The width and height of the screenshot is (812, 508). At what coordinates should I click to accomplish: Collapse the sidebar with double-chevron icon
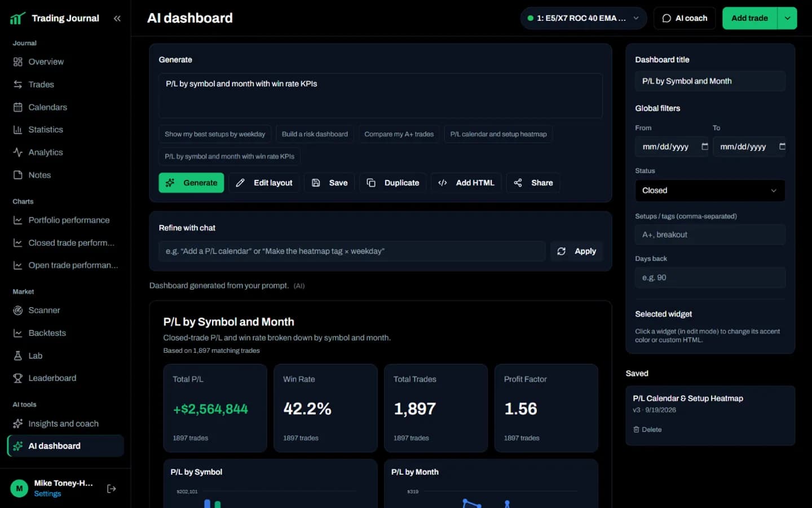tap(117, 18)
